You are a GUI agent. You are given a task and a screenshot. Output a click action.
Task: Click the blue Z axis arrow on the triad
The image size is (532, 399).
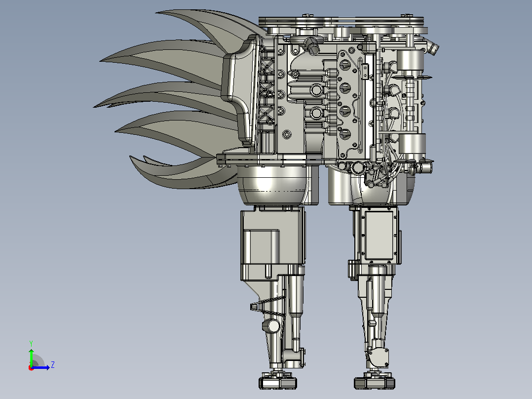tap(40, 367)
